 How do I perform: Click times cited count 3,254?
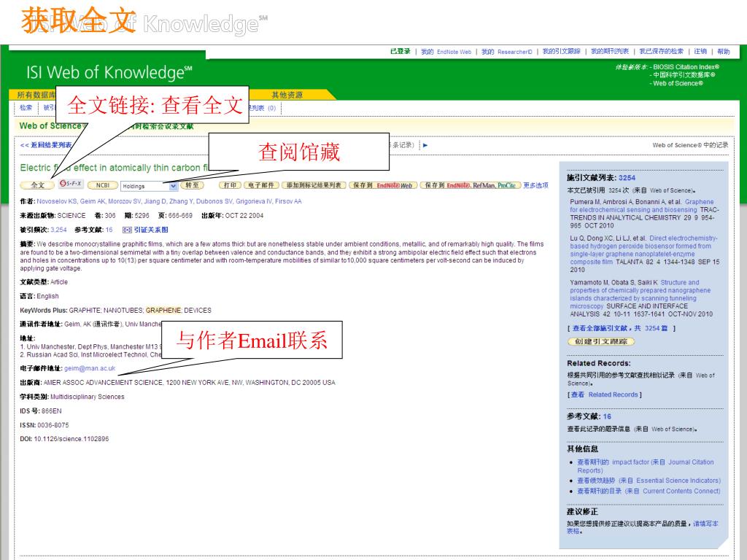coord(58,230)
